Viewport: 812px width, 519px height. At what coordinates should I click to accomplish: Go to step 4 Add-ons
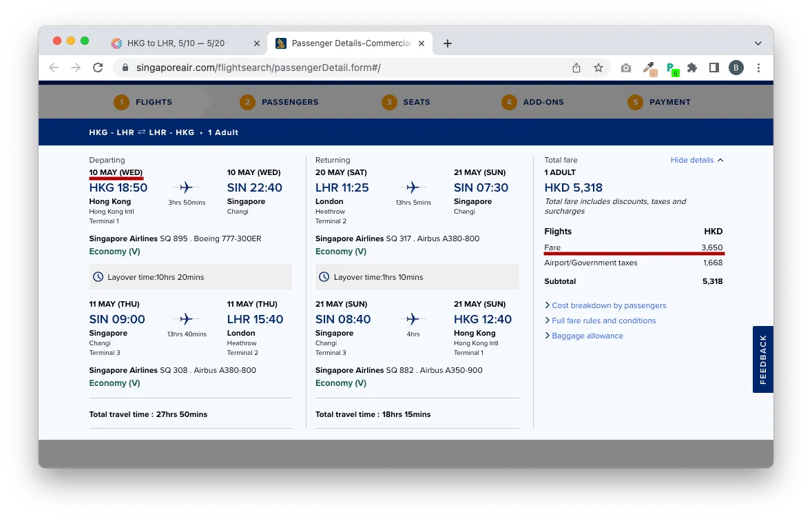coord(532,102)
